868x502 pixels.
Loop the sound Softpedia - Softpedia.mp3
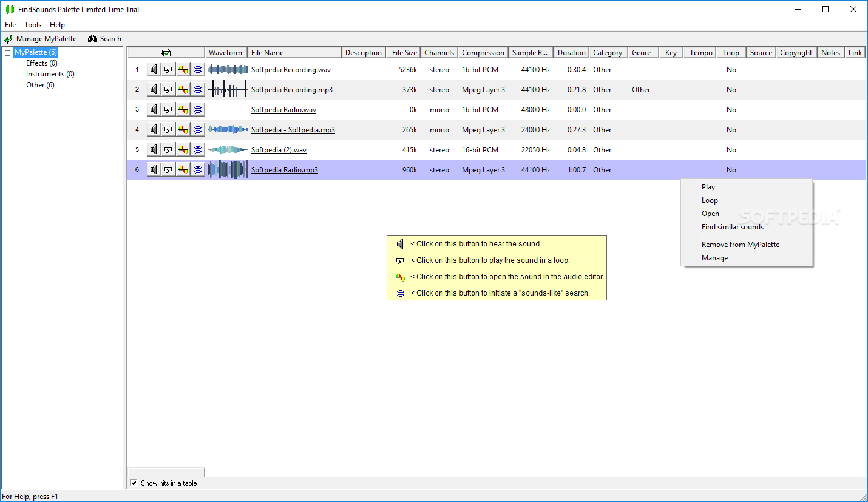coord(168,130)
